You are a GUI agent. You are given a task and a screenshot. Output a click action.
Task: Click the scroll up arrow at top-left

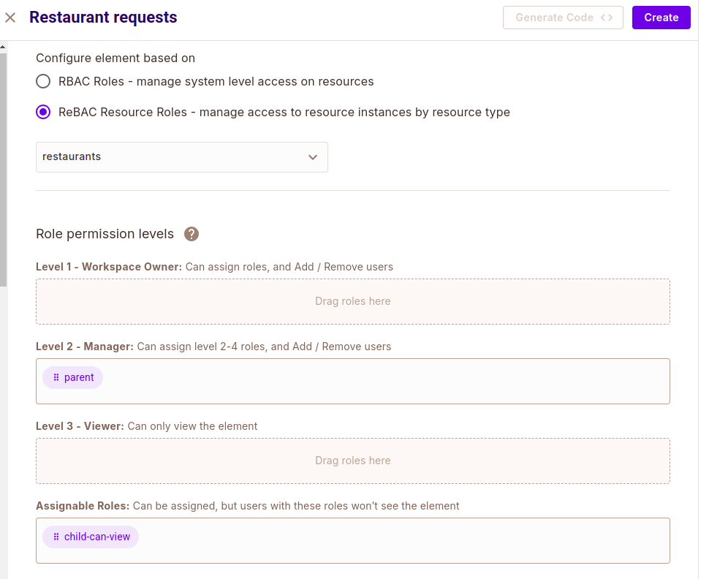click(x=3, y=48)
